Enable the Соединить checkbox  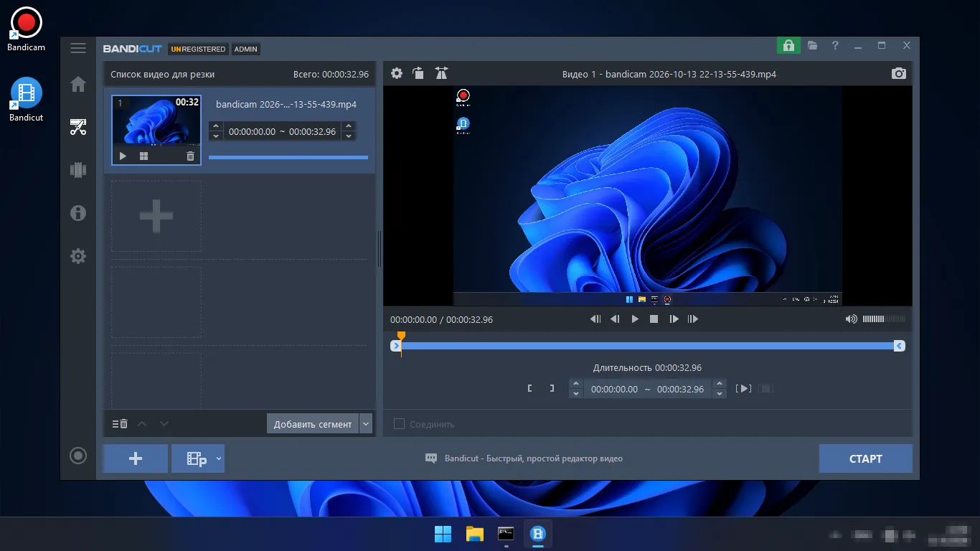[x=399, y=424]
